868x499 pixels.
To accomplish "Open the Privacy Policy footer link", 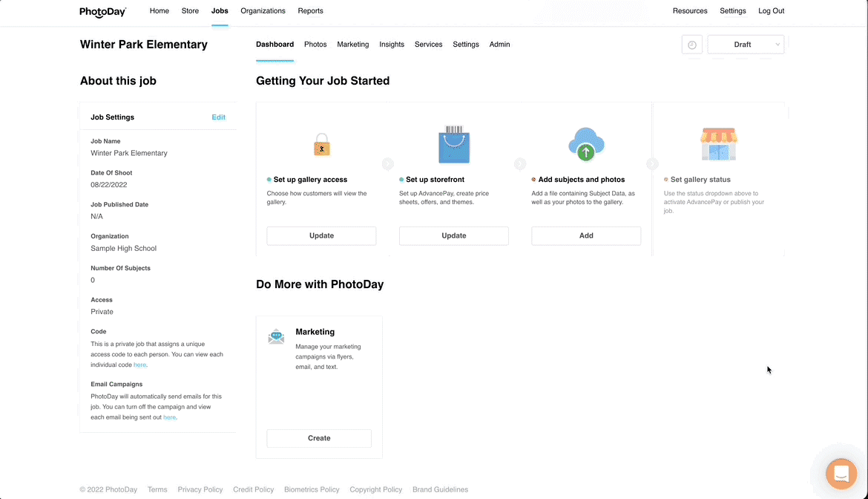I will [200, 489].
